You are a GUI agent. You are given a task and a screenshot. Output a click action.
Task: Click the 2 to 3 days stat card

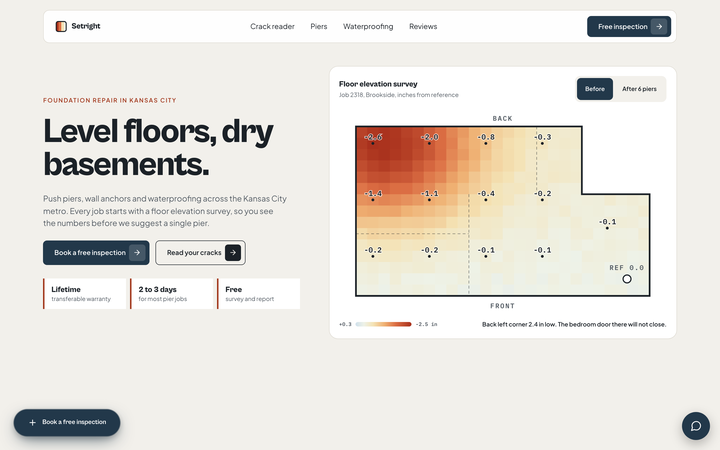point(172,293)
